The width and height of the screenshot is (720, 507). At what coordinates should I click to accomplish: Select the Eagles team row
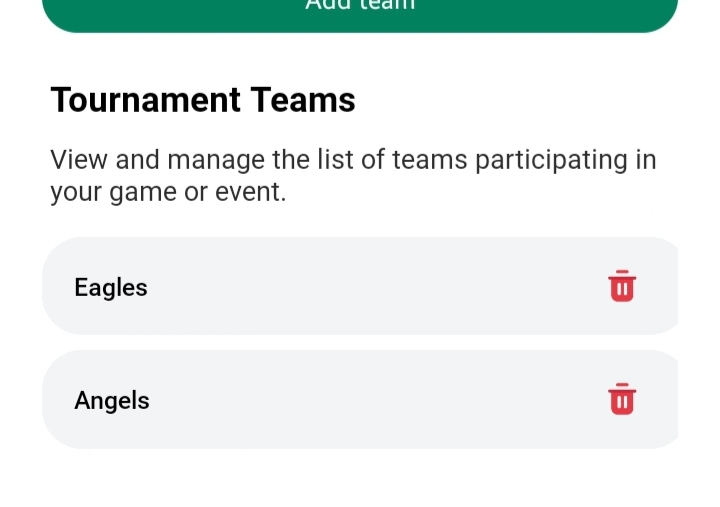coord(340,287)
